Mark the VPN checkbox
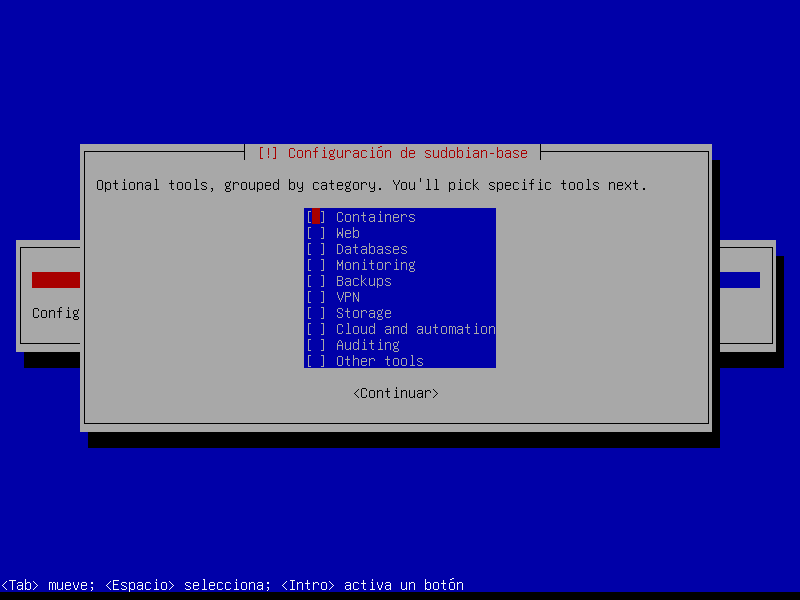This screenshot has width=800, height=600. click(x=316, y=297)
